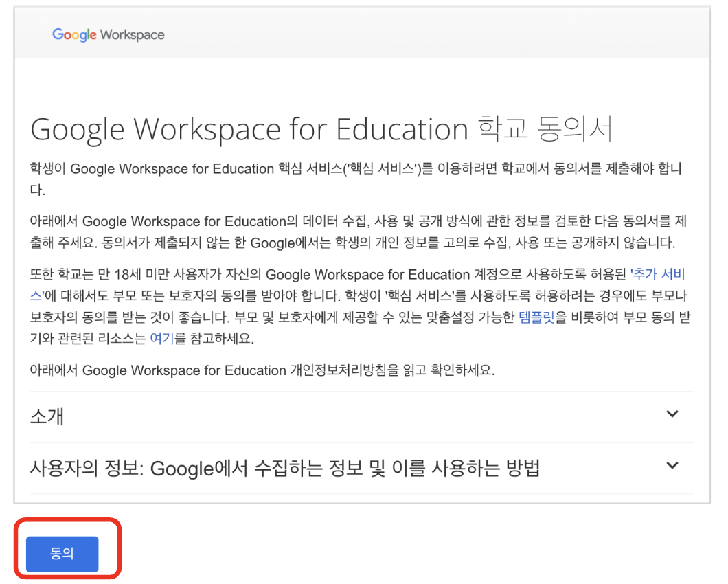
Task: Open the '추가 서비스' link
Action: [658, 274]
